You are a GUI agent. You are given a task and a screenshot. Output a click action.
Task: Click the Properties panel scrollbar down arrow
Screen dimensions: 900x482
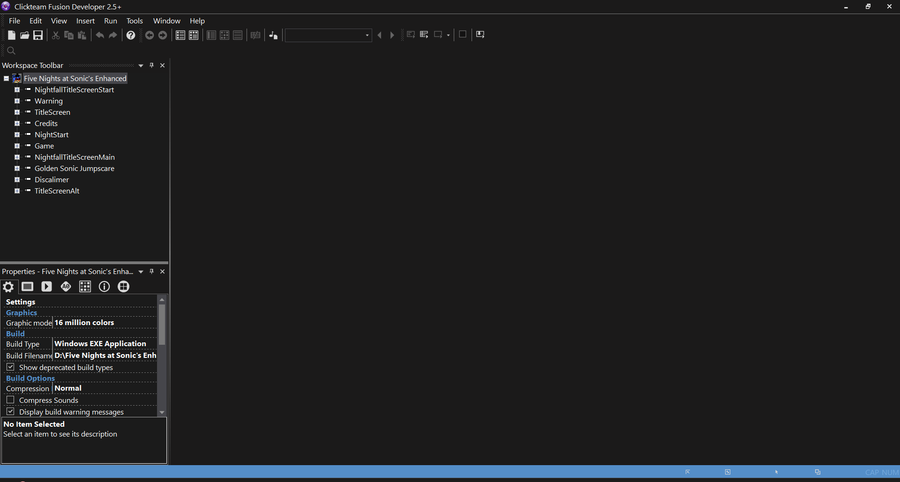click(x=162, y=412)
